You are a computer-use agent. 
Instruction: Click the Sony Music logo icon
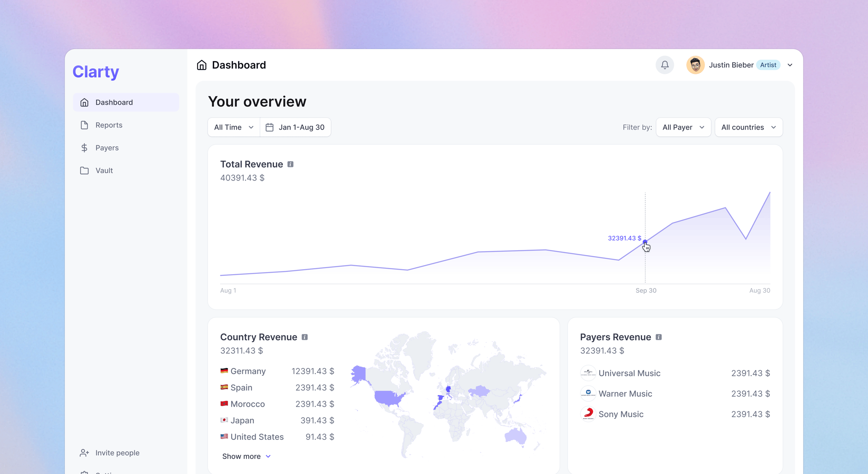coord(588,414)
